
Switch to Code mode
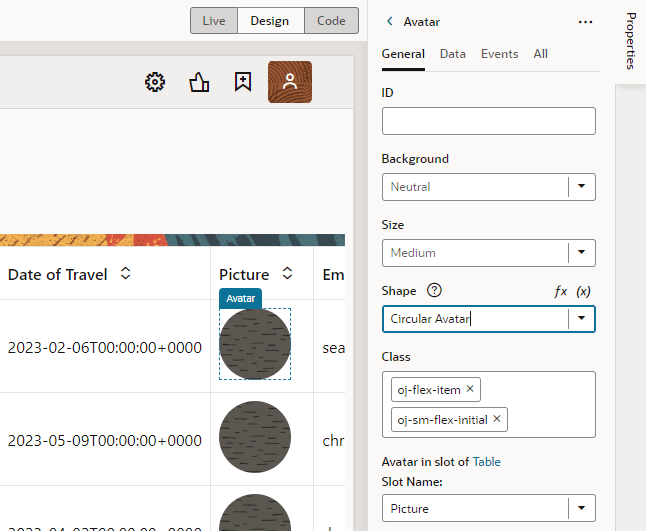331,21
